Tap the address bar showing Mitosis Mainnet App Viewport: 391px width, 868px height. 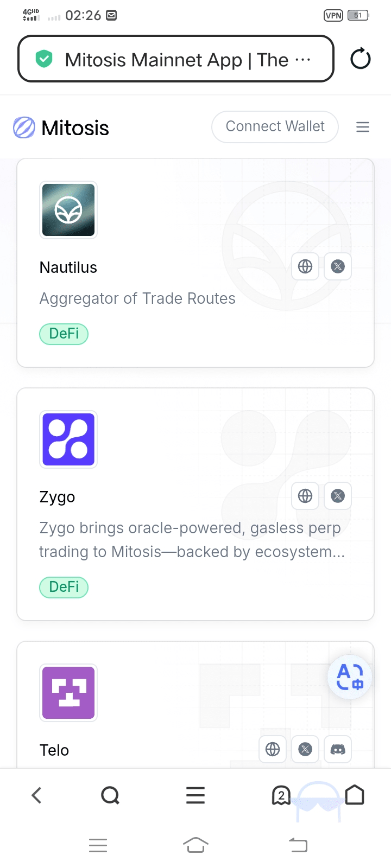click(176, 59)
